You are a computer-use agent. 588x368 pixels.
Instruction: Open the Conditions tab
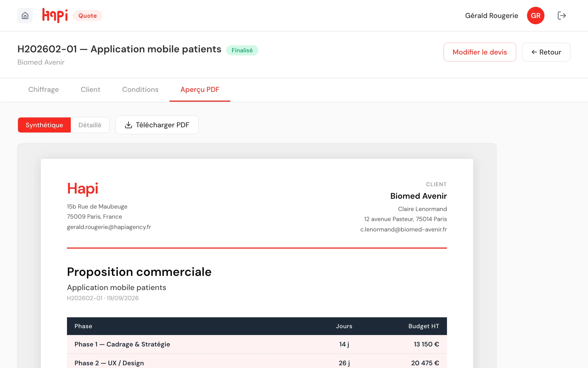coord(140,90)
